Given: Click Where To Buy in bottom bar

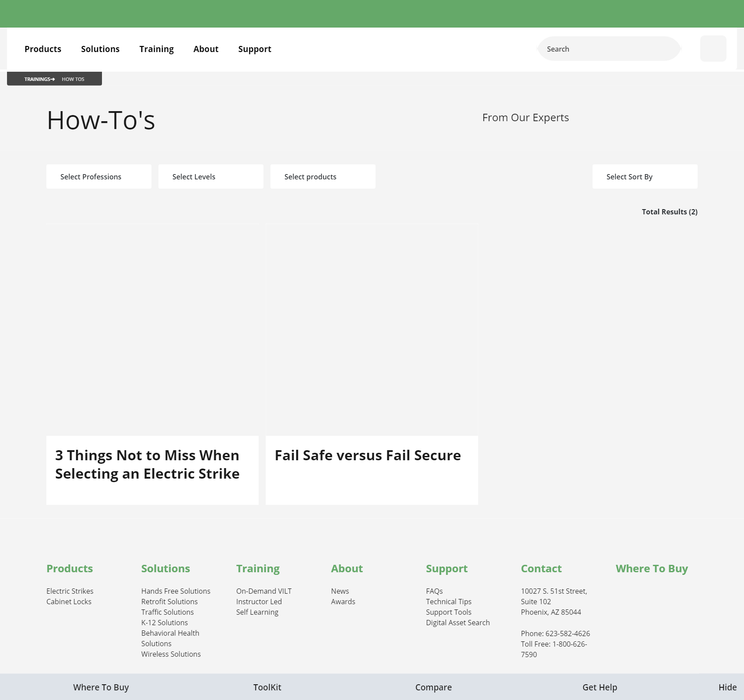Looking at the screenshot, I should [x=101, y=687].
